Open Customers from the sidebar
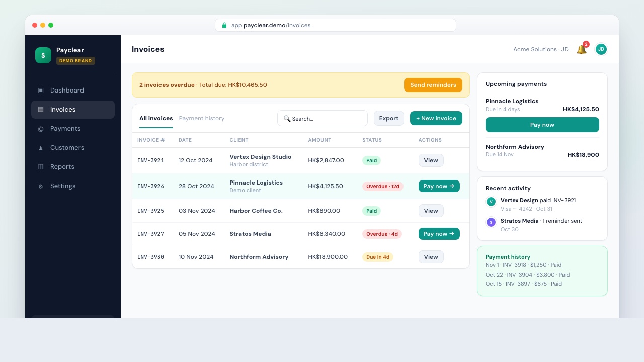 [x=73, y=148]
